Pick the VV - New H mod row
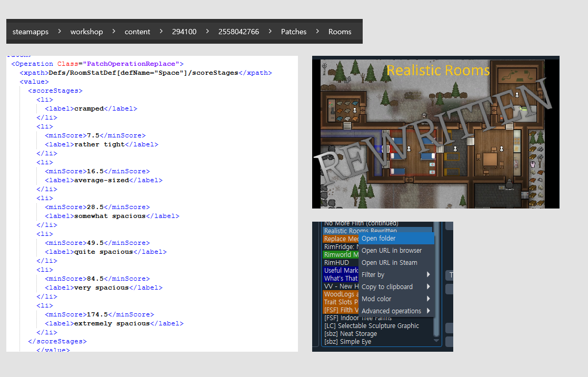This screenshot has height=377, width=588. coord(341,286)
